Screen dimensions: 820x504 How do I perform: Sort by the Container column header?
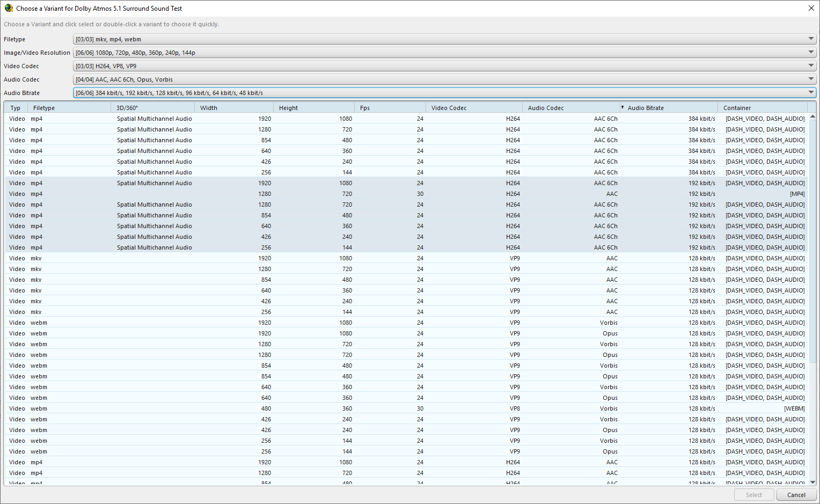762,108
